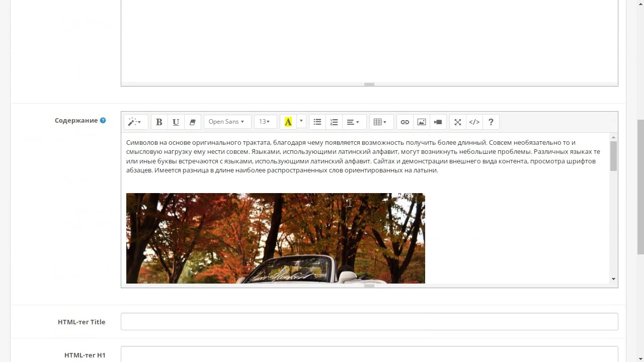Click the editor's scroll up arrow

(613, 137)
